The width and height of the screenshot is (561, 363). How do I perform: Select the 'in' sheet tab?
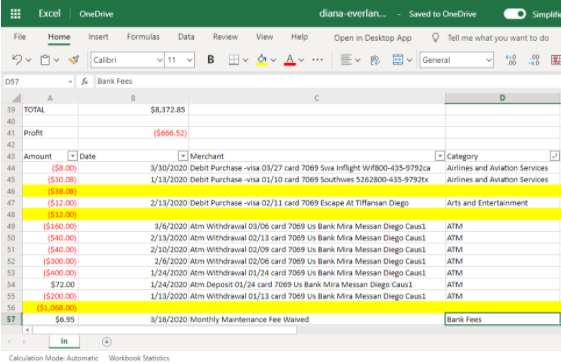[x=64, y=342]
